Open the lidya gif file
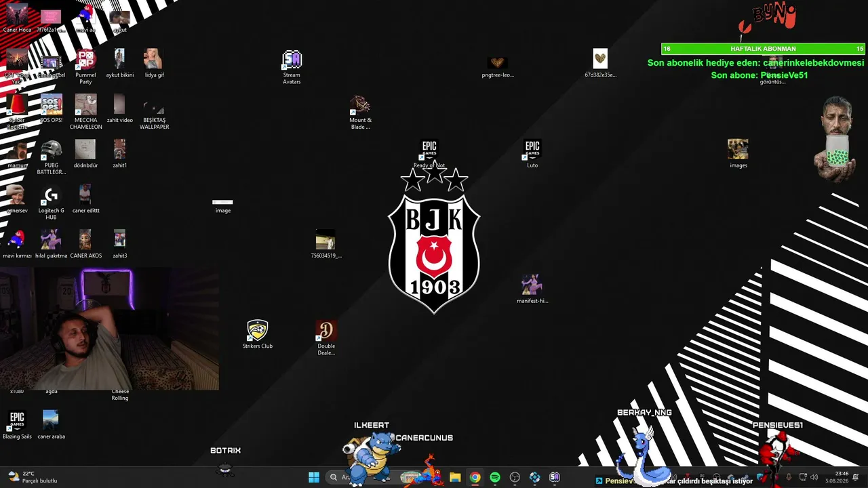 pos(154,64)
